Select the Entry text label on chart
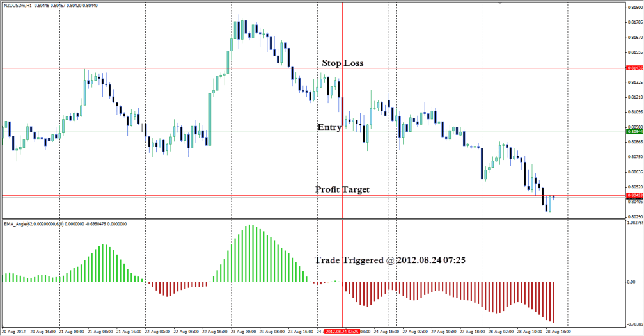This screenshot has width=644, height=336. coord(329,127)
